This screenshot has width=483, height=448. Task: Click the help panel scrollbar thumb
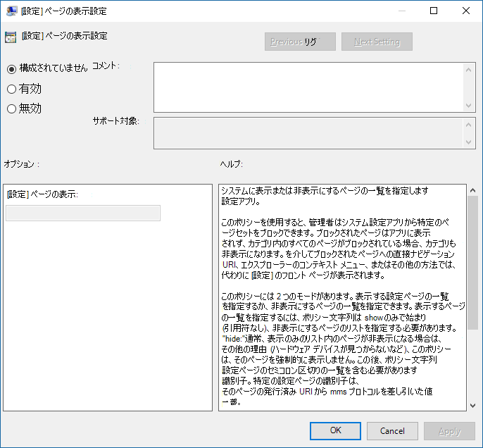point(473,263)
